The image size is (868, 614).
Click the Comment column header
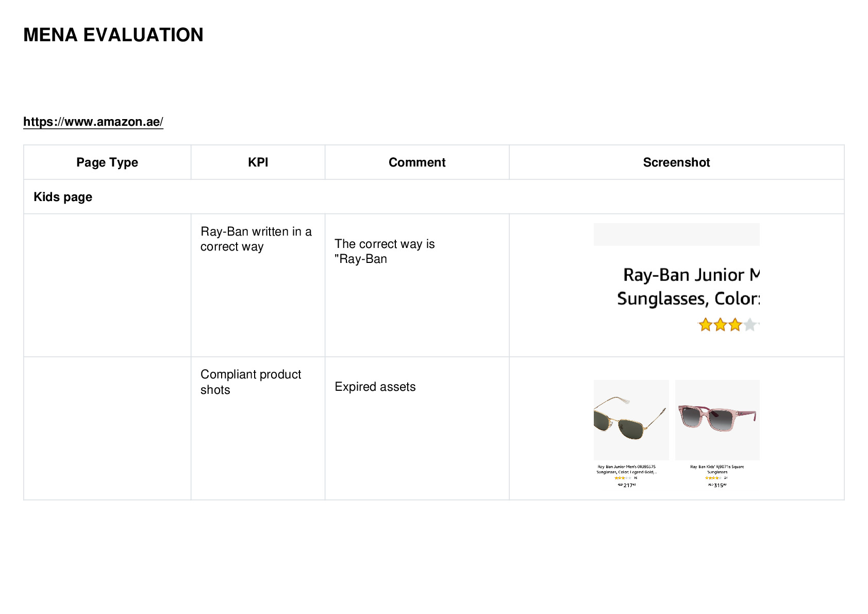point(417,162)
